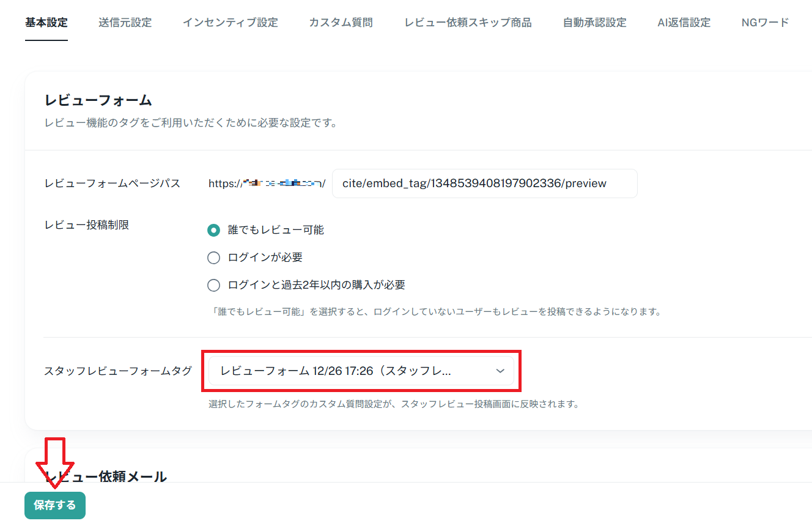
Task: Go to the カスタム質問 tab
Action: 341,23
